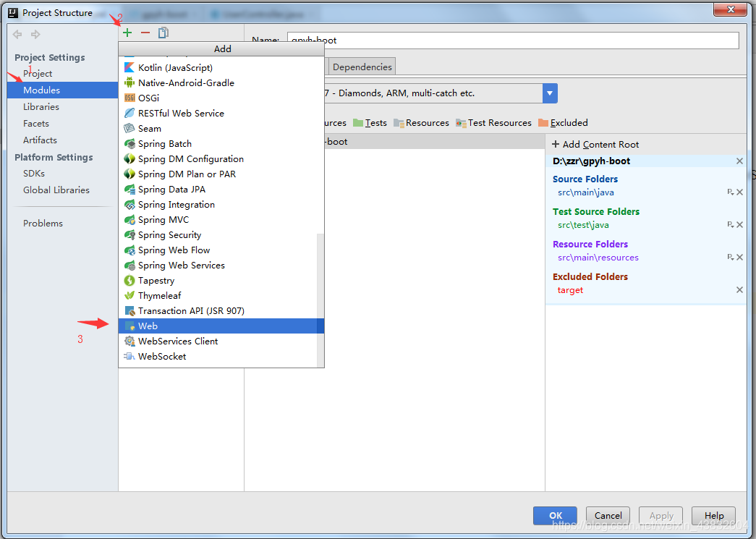
Task: Click the WebSocket icon
Action: [129, 356]
